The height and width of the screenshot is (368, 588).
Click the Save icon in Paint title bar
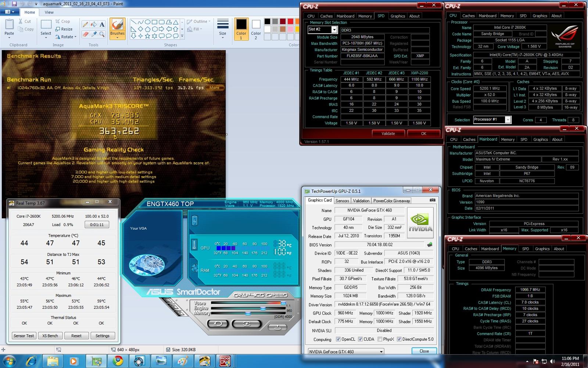pyautogui.click(x=15, y=4)
